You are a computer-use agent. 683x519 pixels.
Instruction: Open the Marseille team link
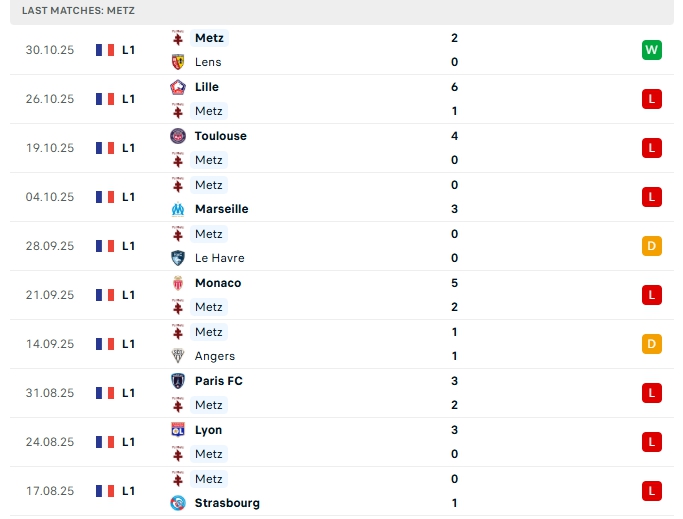[221, 209]
